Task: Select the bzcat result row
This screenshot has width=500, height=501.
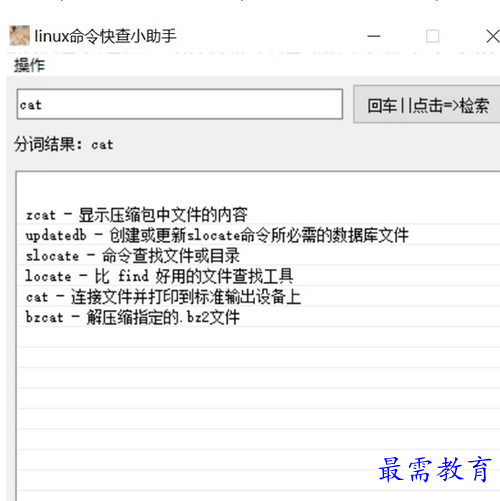Action: pyautogui.click(x=259, y=317)
